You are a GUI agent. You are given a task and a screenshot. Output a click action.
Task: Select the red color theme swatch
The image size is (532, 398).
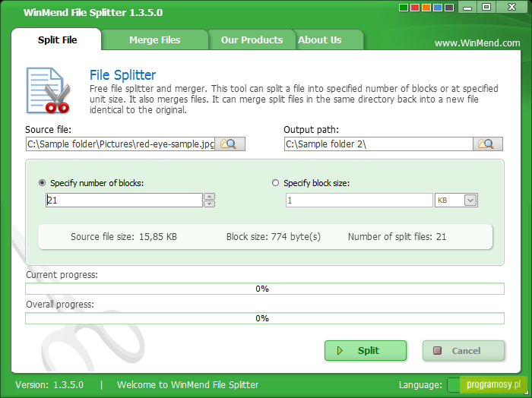point(415,8)
